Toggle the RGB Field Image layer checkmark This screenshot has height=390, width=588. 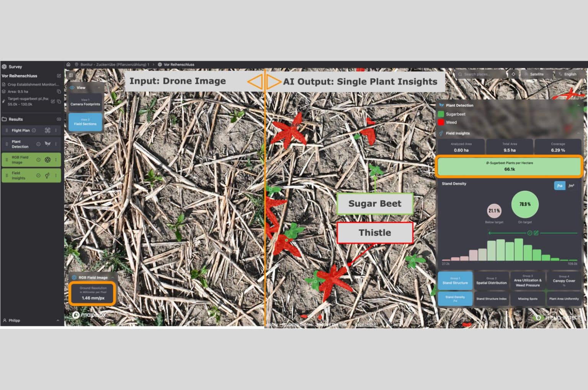38,160
